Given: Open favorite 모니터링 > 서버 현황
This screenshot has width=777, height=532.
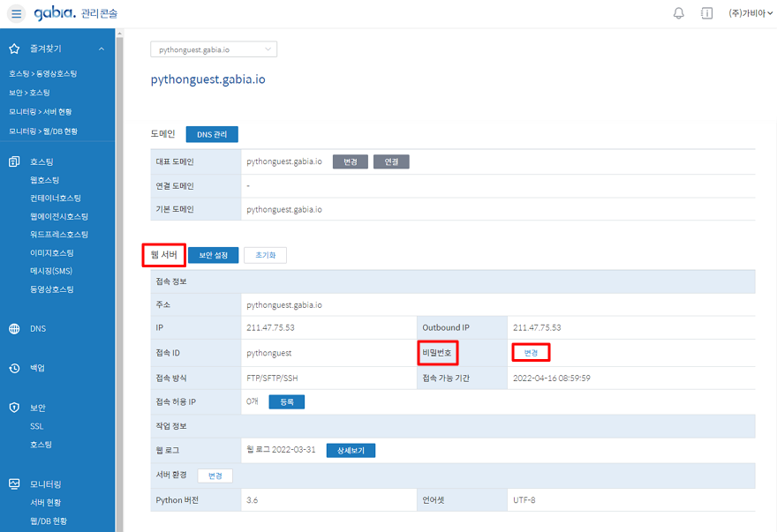Looking at the screenshot, I should coord(40,112).
